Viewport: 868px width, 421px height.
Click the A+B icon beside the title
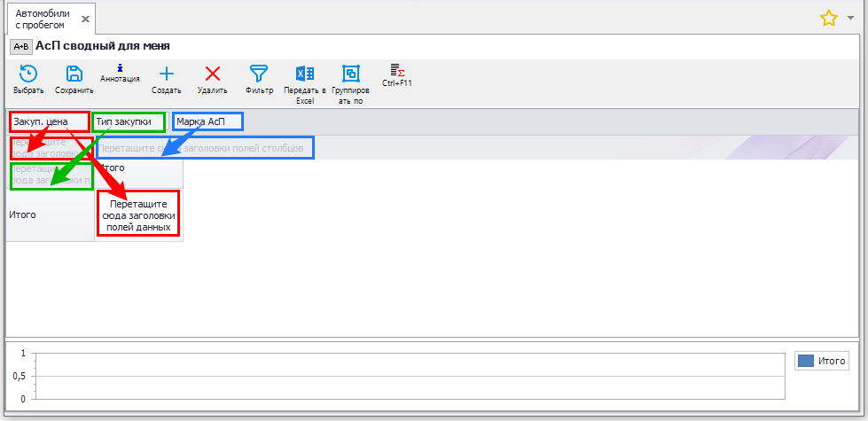coord(20,46)
